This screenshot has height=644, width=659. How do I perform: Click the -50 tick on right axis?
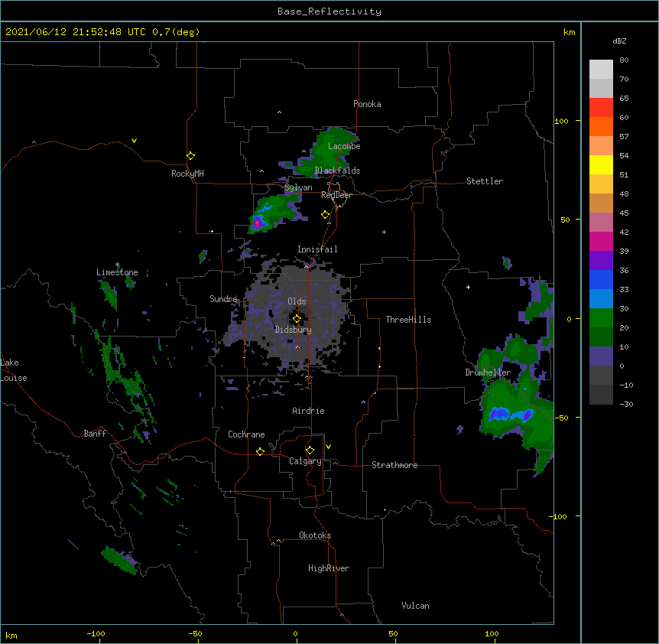click(561, 418)
